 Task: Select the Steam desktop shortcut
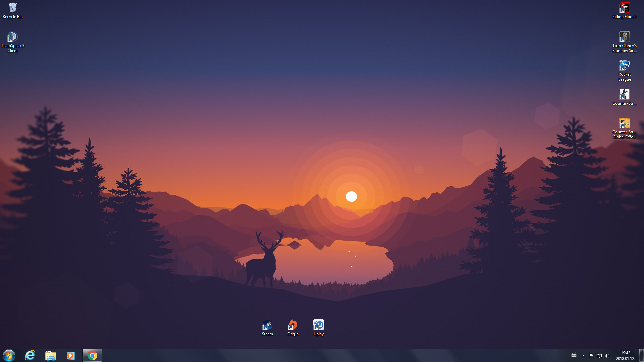point(267,328)
